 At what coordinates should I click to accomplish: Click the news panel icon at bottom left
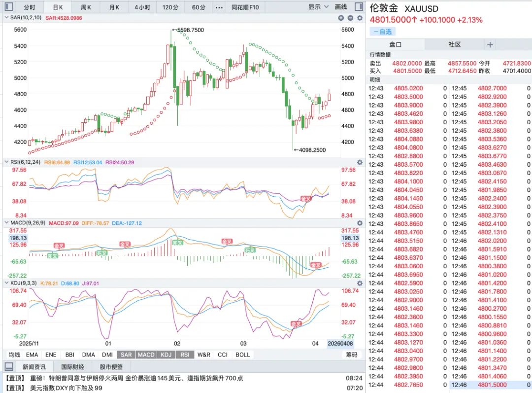(x=8, y=367)
